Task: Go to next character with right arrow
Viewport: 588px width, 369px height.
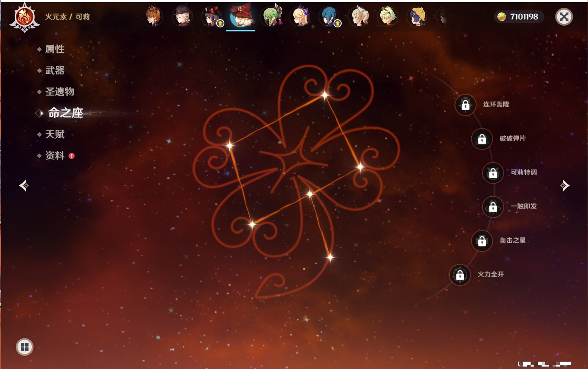Action: click(565, 186)
